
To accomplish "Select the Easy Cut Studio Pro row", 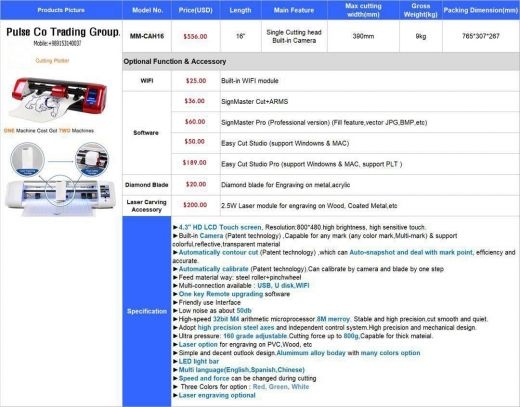I will [x=345, y=164].
